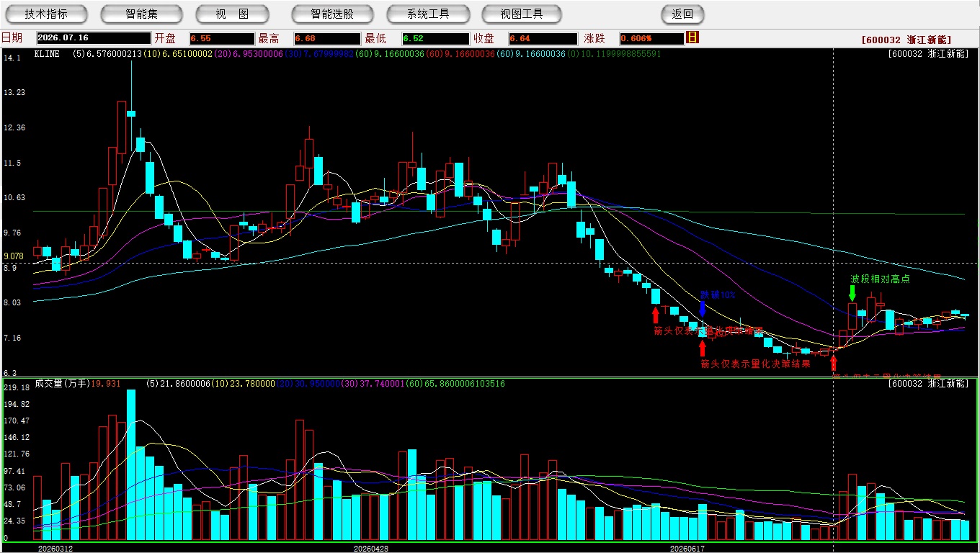
Task: Click the 20260428 date axis label
Action: coord(370,549)
